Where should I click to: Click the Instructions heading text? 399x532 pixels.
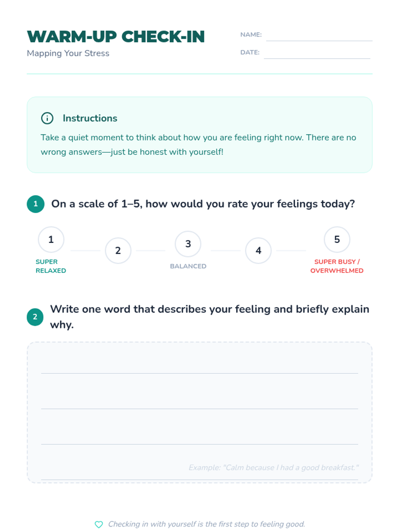tap(90, 118)
